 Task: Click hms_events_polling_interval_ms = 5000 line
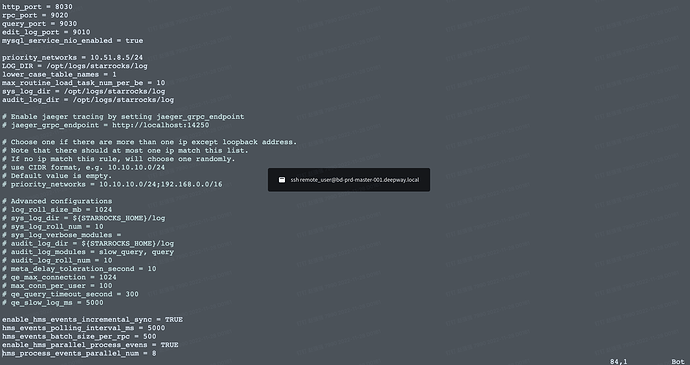tap(84, 328)
